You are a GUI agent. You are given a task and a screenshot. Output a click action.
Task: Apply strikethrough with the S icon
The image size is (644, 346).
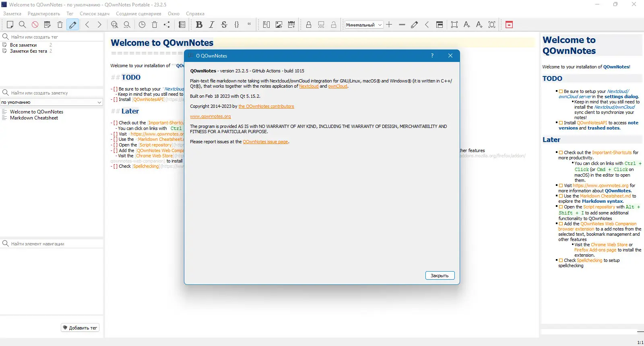pos(224,25)
